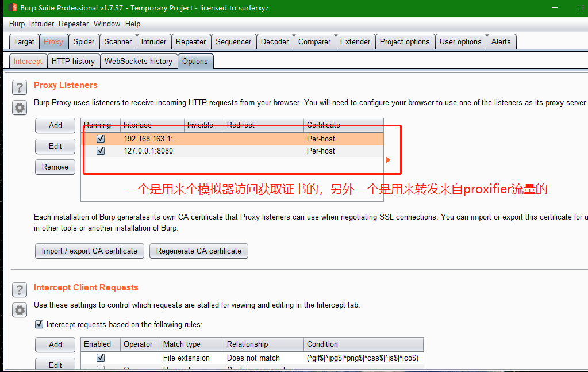Switch to the Decoder tab
588x372 pixels.
click(x=275, y=41)
